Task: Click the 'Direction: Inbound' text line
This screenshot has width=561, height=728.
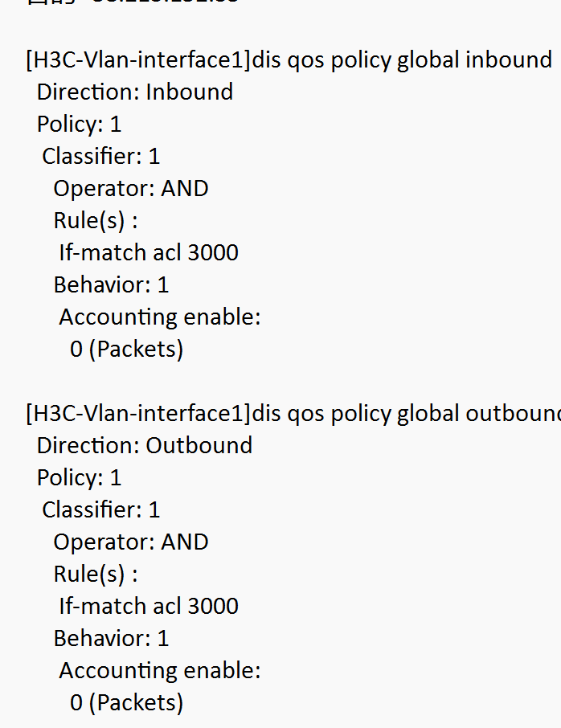Action: [x=135, y=92]
